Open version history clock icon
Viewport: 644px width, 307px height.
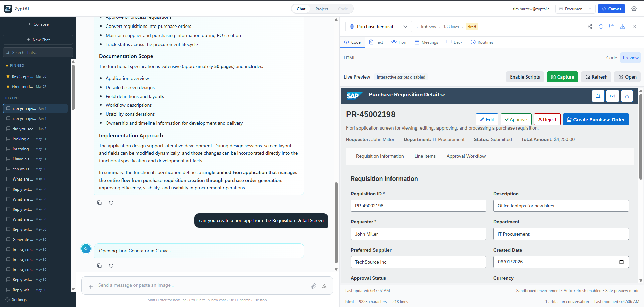pyautogui.click(x=601, y=27)
